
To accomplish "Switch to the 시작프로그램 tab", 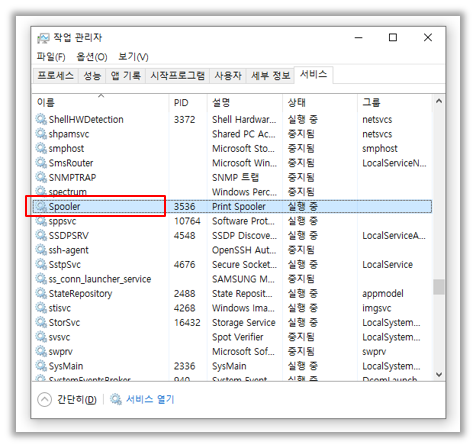I will coord(178,76).
